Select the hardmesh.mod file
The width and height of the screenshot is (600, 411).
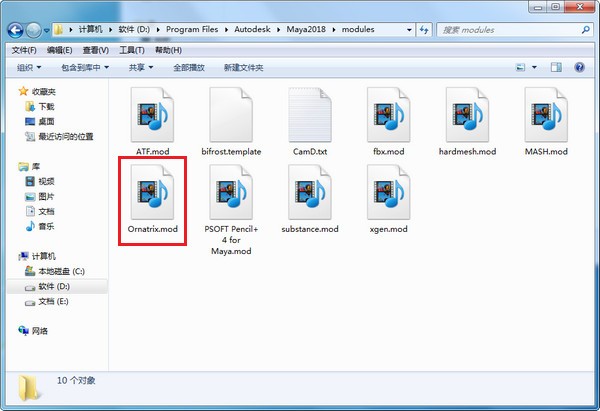[467, 121]
